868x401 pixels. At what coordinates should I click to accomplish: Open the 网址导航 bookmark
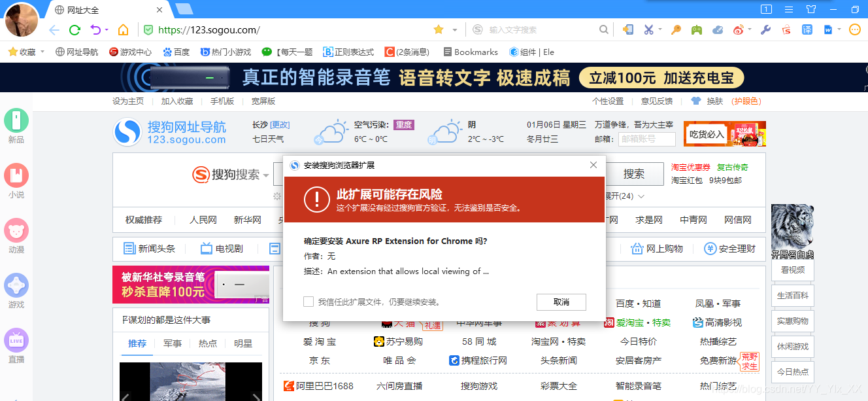click(x=76, y=52)
